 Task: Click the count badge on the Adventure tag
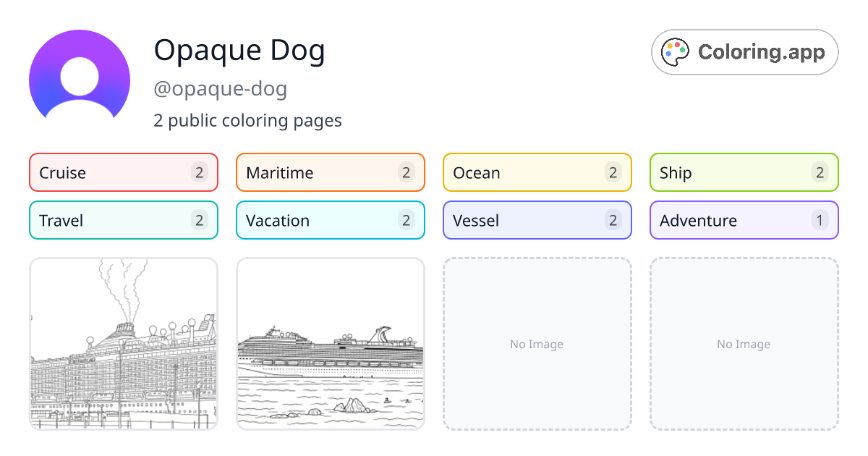coord(820,220)
